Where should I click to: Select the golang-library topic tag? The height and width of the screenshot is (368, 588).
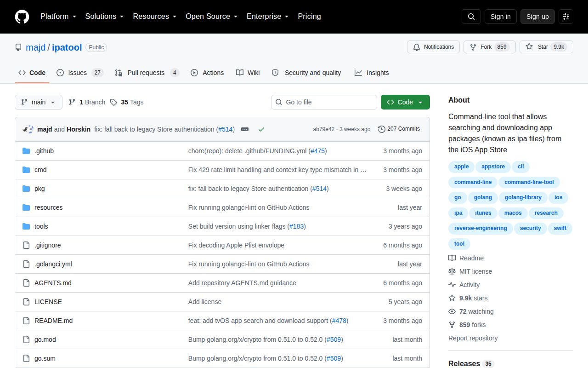(x=523, y=197)
